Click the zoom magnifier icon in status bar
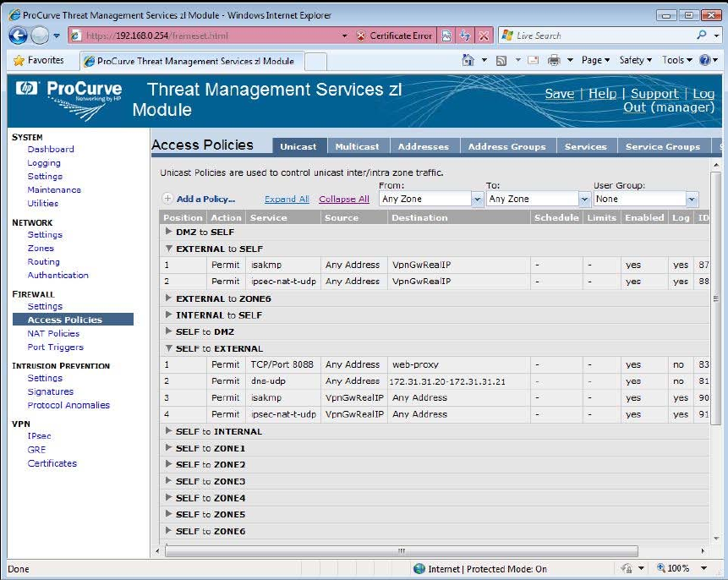The height and width of the screenshot is (580, 728). [660, 568]
